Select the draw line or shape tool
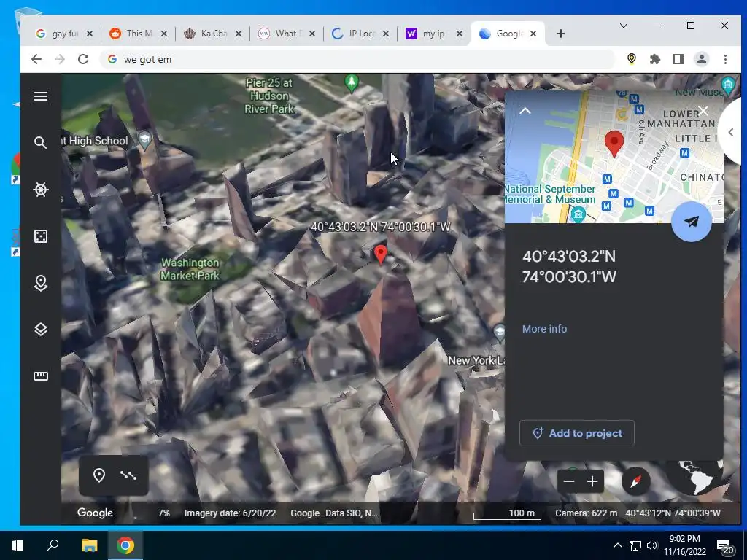Screen dimensions: 747x560 (x=128, y=475)
